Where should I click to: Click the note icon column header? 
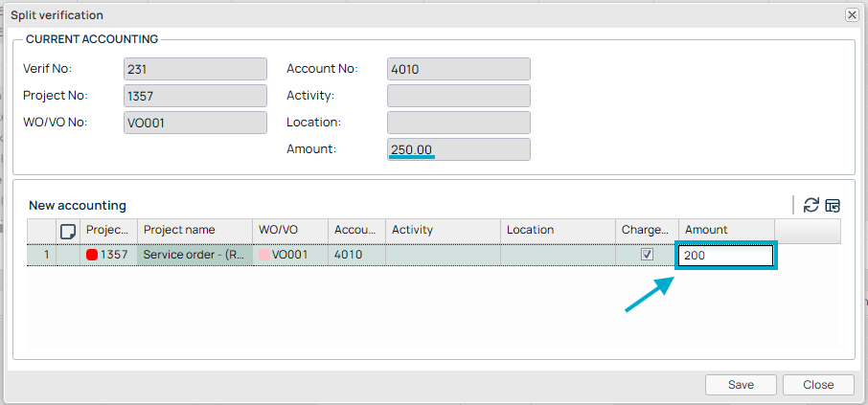coord(67,231)
